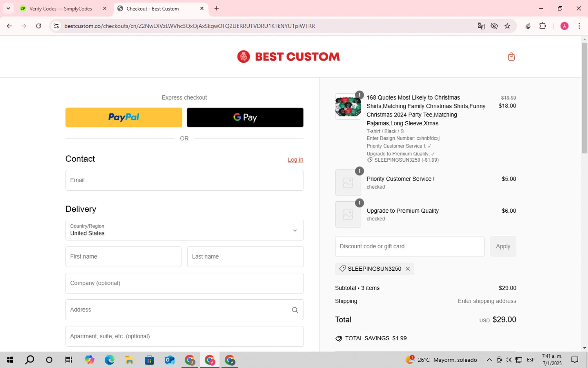Click the translate page icon
Image resolution: width=588 pixels, height=368 pixels.
pos(481,26)
